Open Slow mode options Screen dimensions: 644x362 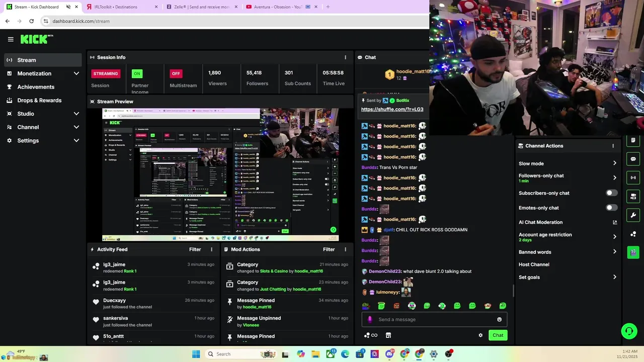[568, 163]
